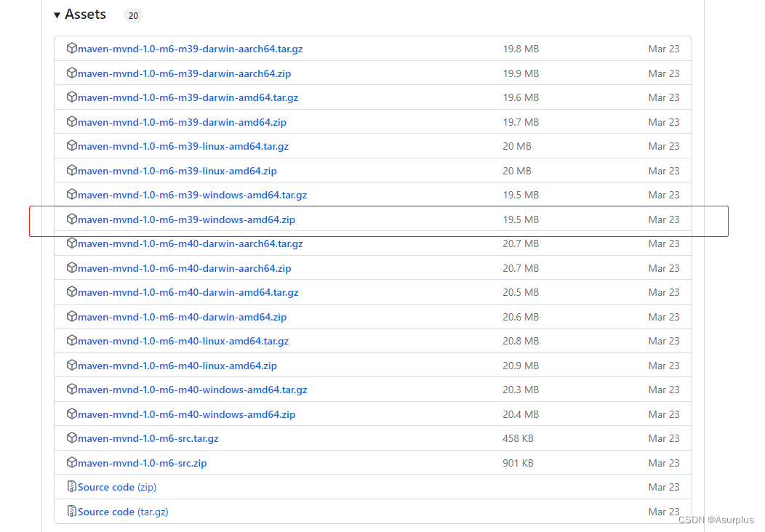Open the Source code (tar.gz) link
This screenshot has height=532, width=765.
click(x=123, y=512)
